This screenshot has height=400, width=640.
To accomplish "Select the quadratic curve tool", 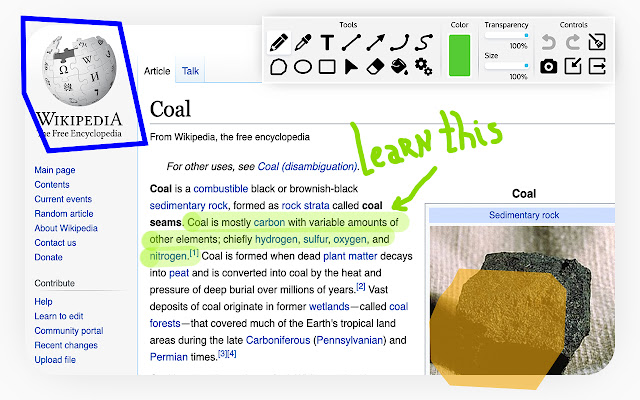I will tap(400, 42).
